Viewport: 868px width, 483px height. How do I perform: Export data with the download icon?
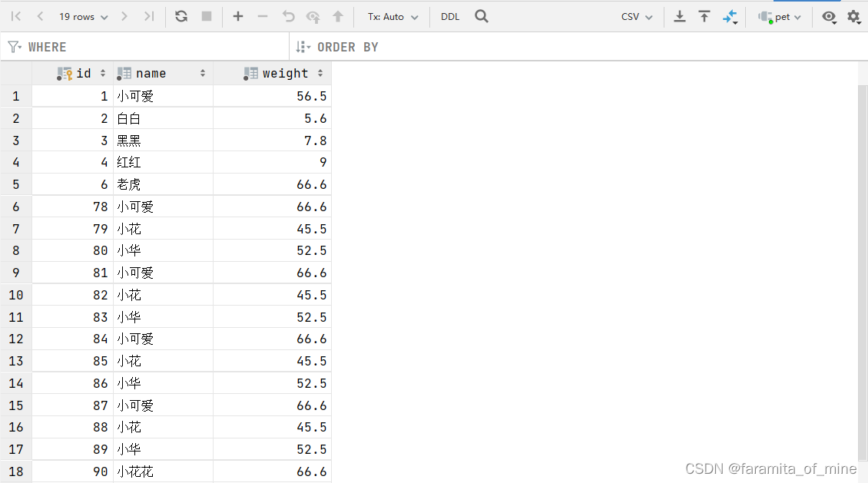679,17
